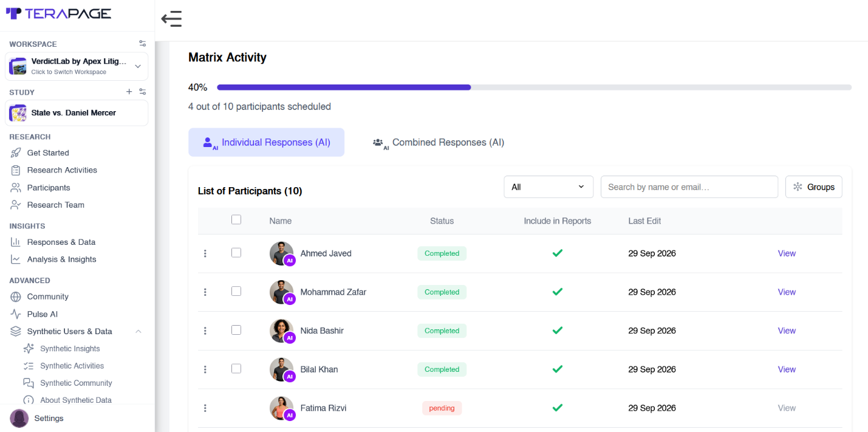Open Responses & Data page
The height and width of the screenshot is (432, 868).
(x=61, y=242)
